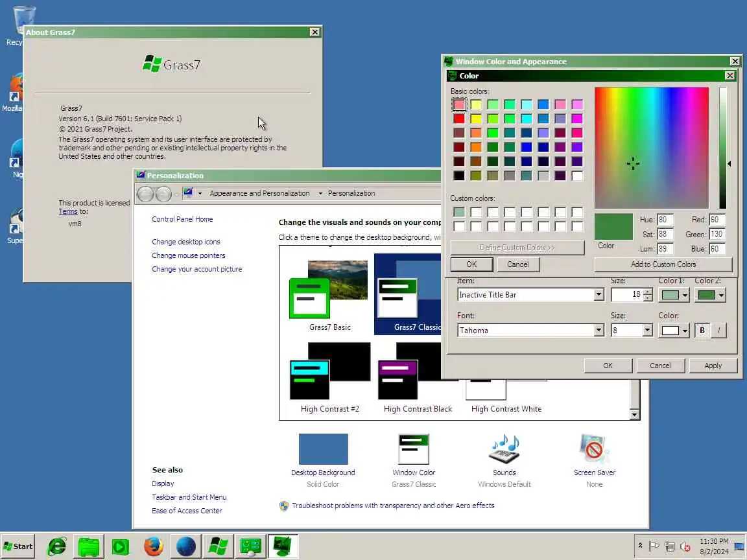Click the muted volume tray icon
The width and height of the screenshot is (747, 560).
coord(685,546)
